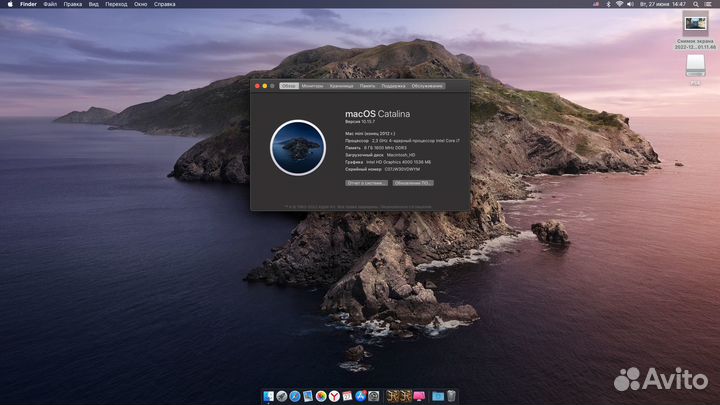Open Spotlight search magnifier
Image resolution: width=720 pixels, height=405 pixels.
point(696,4)
